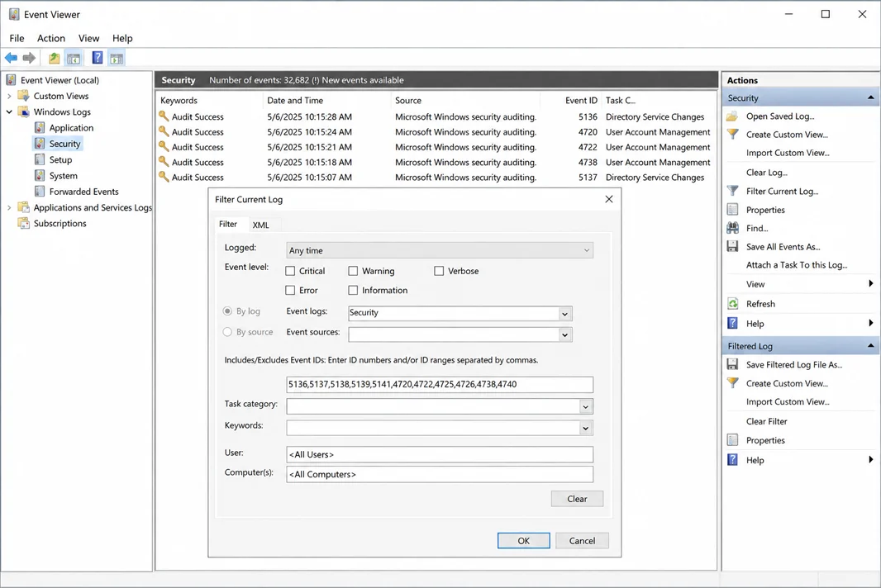Click the blue Help toolbar icon
Viewport: 881px width, 588px height.
[98, 58]
